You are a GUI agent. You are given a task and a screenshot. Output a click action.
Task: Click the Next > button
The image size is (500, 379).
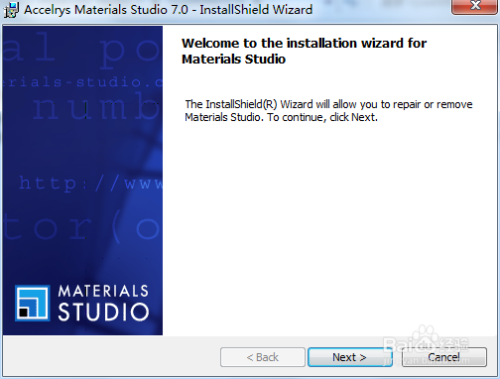pos(350,357)
